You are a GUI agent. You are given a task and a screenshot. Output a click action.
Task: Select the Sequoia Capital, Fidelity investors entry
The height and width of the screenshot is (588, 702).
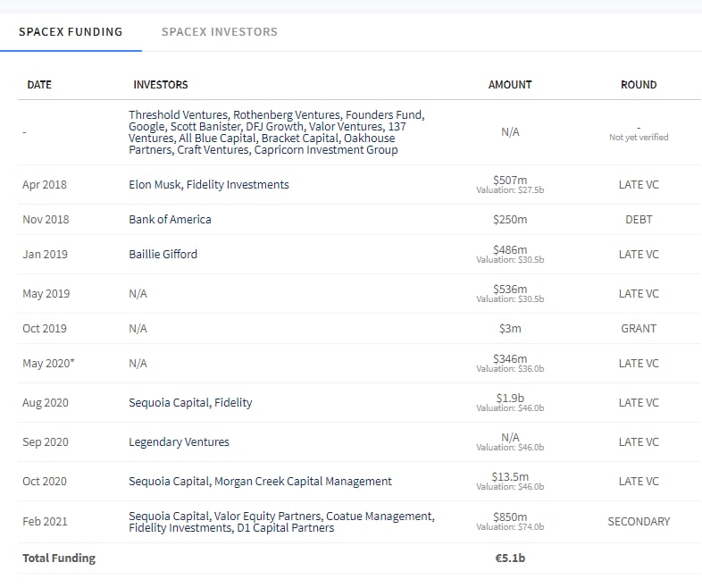190,402
